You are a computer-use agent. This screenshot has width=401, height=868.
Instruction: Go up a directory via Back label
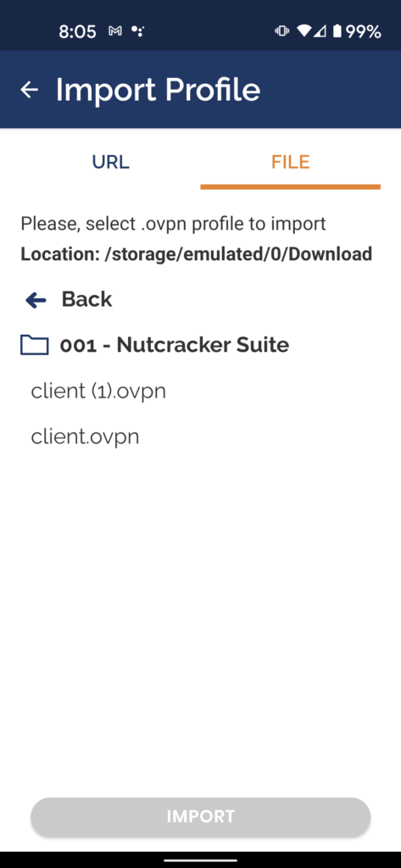pos(87,299)
